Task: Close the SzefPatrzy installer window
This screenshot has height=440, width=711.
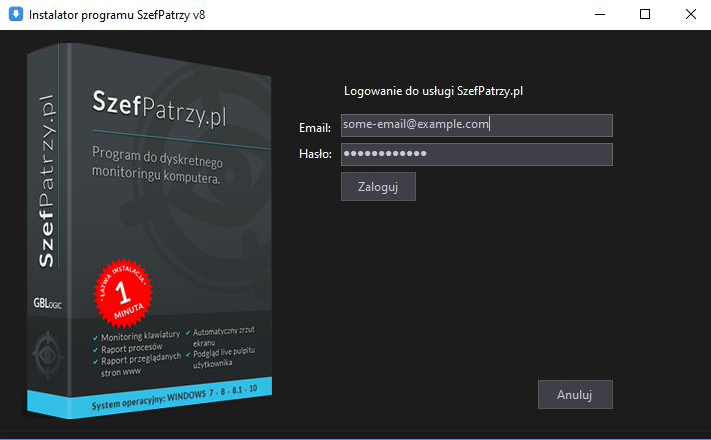Action: point(690,15)
